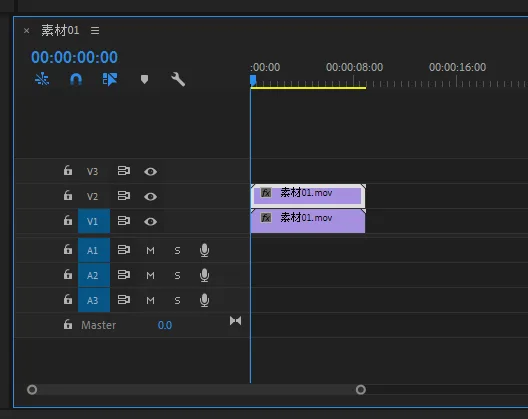
Task: Select the 素材01.mov clip on V1
Action: (x=308, y=221)
